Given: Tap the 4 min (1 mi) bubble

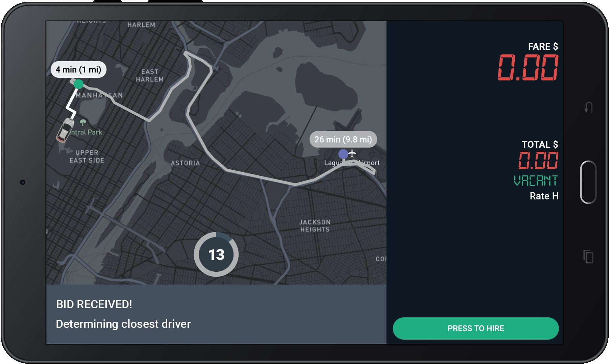Looking at the screenshot, I should pos(78,70).
